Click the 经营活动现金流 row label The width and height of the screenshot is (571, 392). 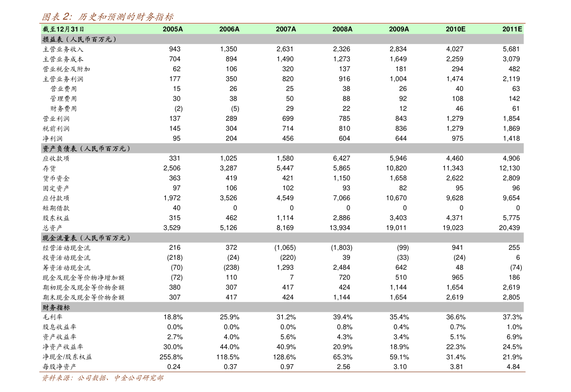pos(66,248)
